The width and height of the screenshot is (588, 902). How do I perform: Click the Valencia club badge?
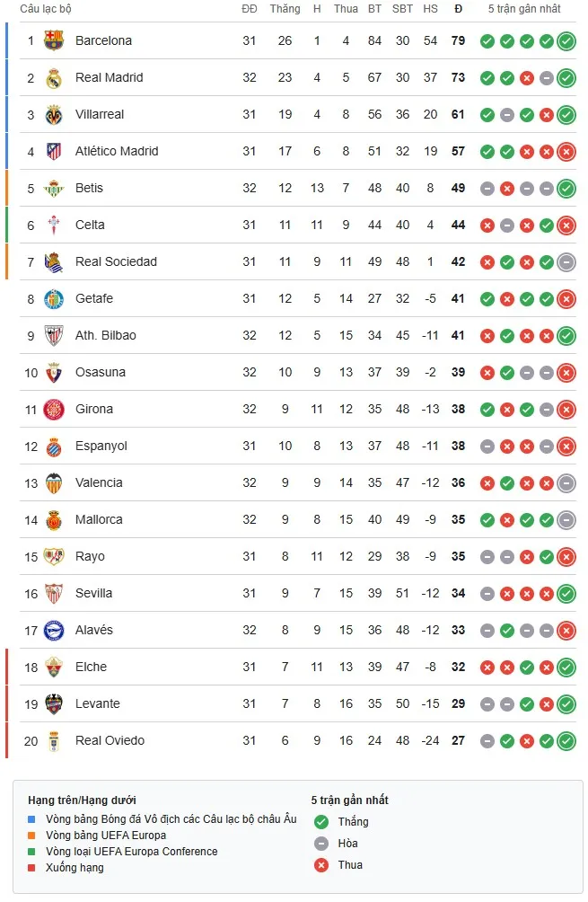click(56, 482)
